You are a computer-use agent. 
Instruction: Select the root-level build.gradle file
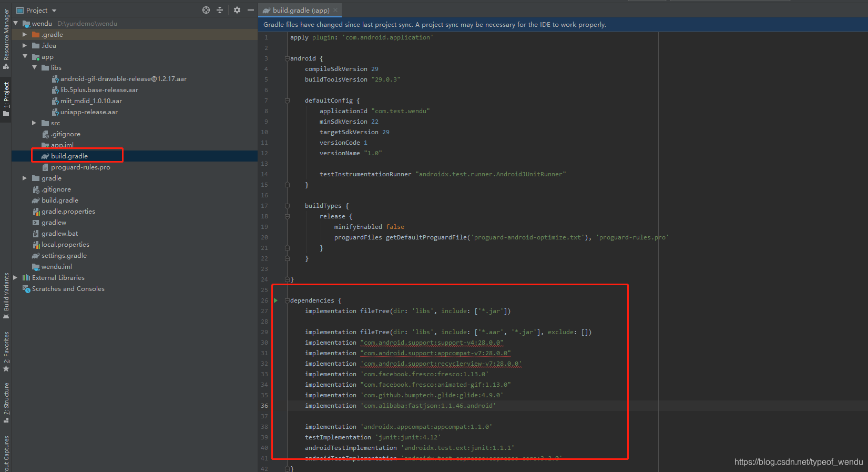pyautogui.click(x=59, y=200)
